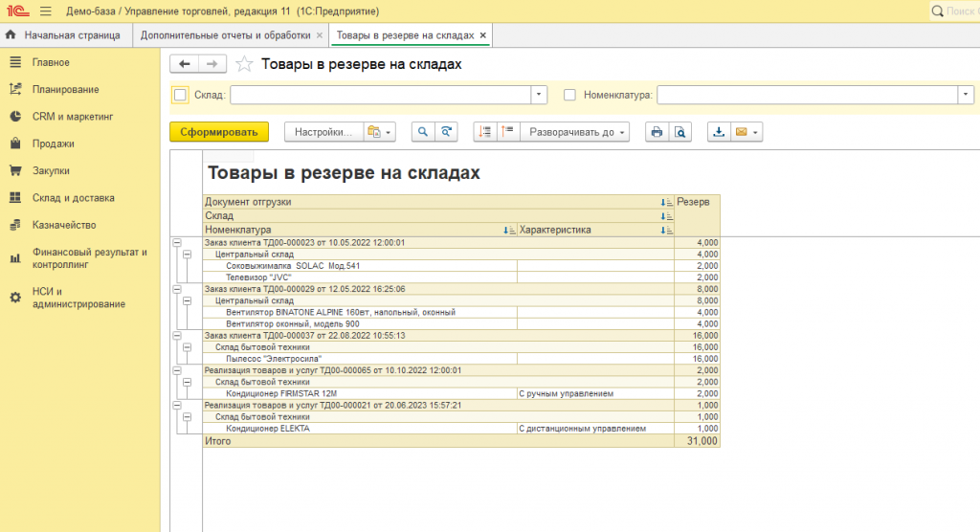Open the Номенклатура dropdown list
980x532 pixels.
[966, 95]
